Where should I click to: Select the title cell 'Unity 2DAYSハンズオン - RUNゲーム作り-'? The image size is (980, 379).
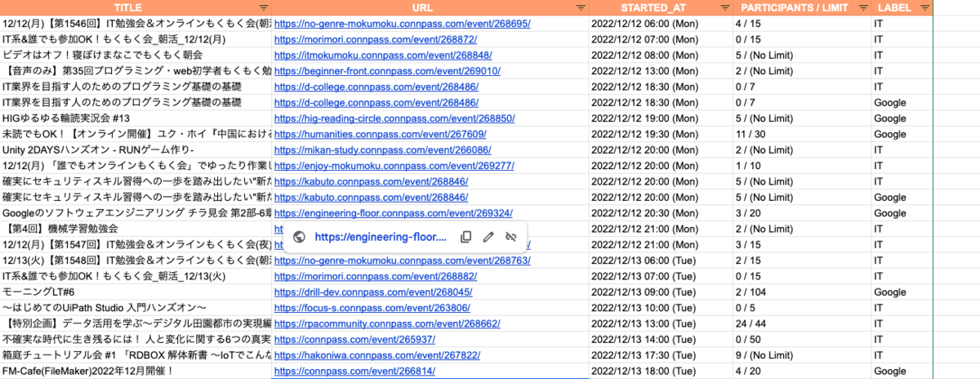click(136, 149)
